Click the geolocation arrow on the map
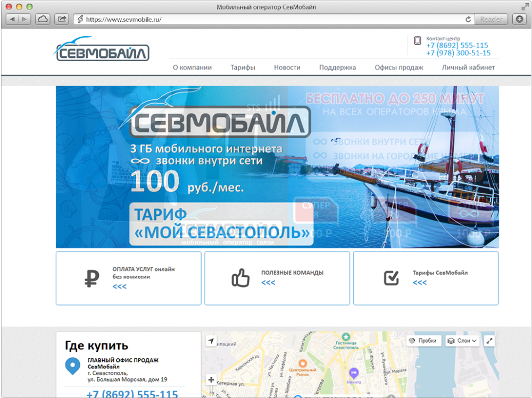The height and width of the screenshot is (398, 532). tap(211, 341)
